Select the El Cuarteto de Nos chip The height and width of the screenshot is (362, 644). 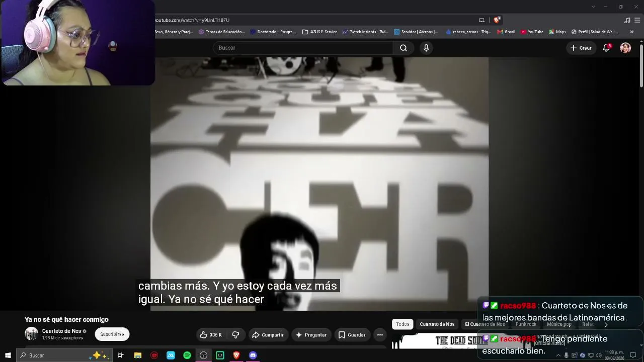(485, 324)
